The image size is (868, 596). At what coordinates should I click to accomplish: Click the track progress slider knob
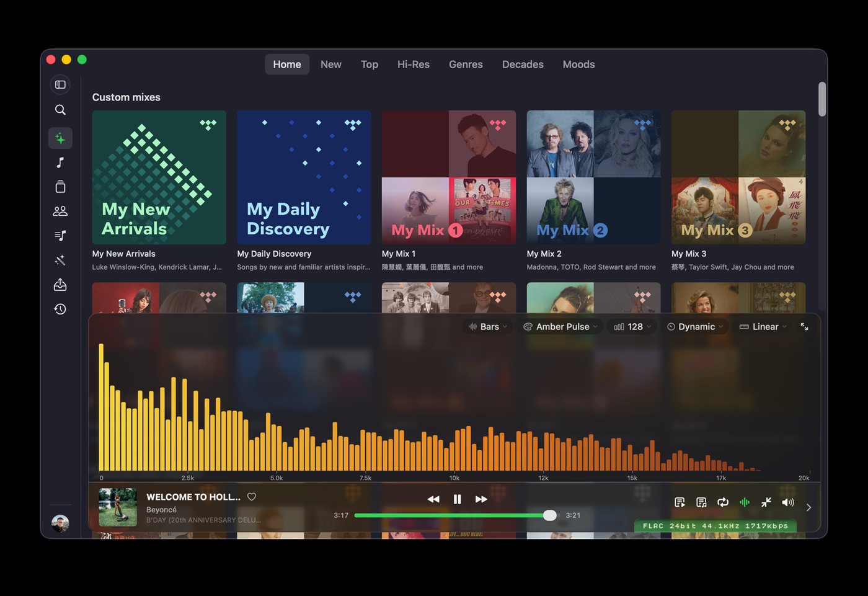[550, 515]
